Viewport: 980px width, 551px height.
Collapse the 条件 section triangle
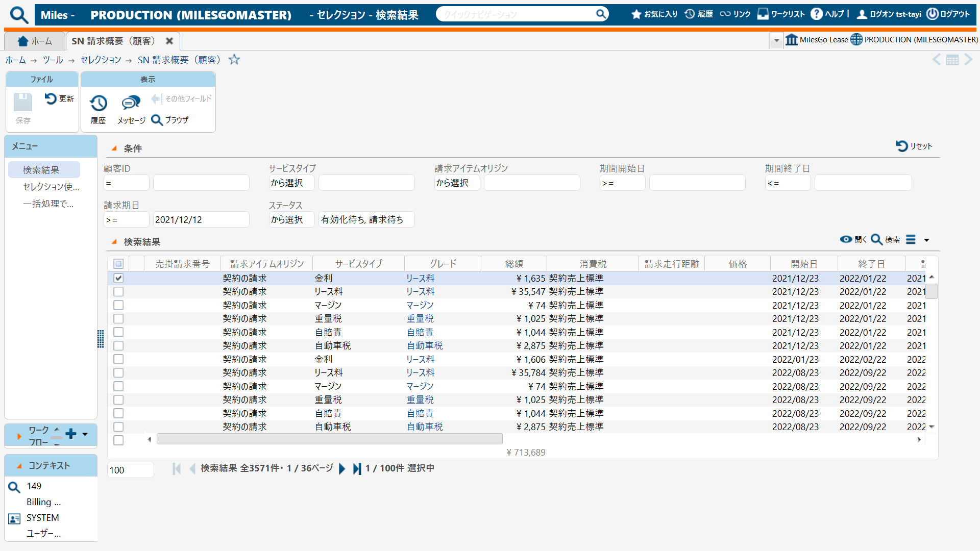click(114, 148)
